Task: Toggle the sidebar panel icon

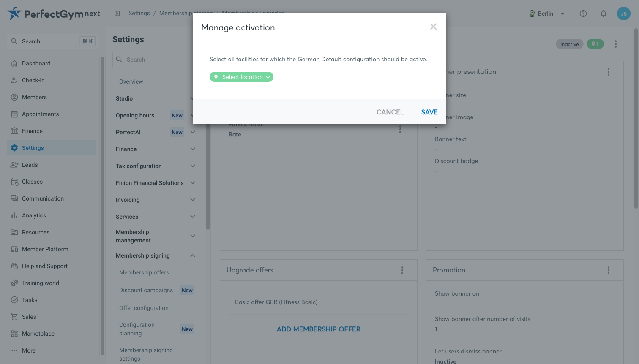Action: coord(117,14)
